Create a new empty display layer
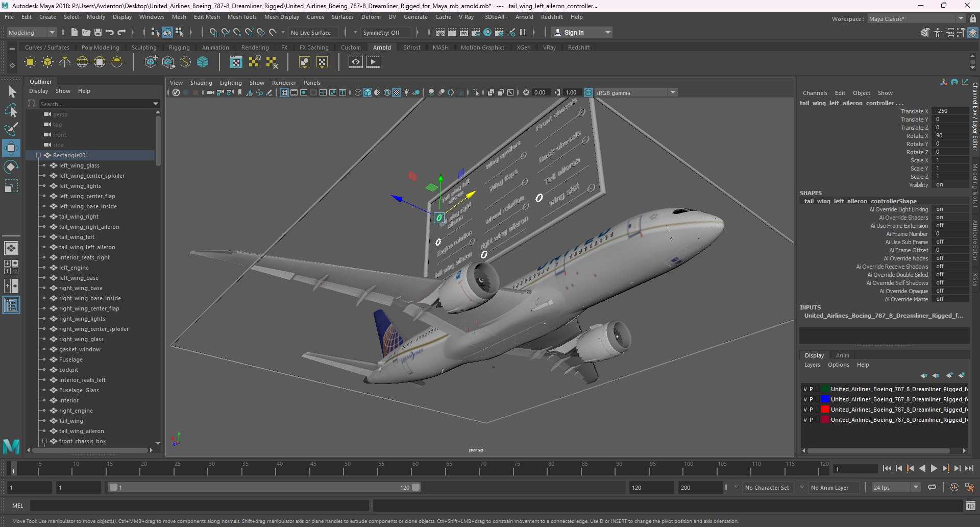 [x=949, y=375]
